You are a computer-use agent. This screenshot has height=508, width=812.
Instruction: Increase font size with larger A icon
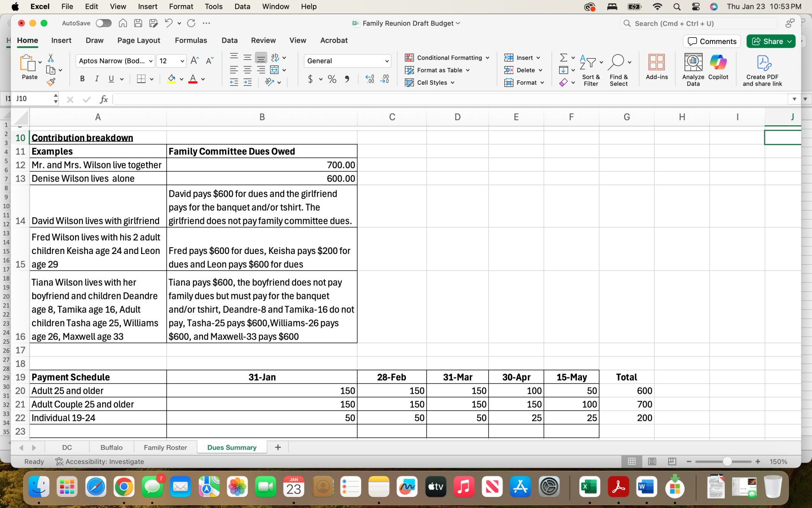pyautogui.click(x=195, y=61)
